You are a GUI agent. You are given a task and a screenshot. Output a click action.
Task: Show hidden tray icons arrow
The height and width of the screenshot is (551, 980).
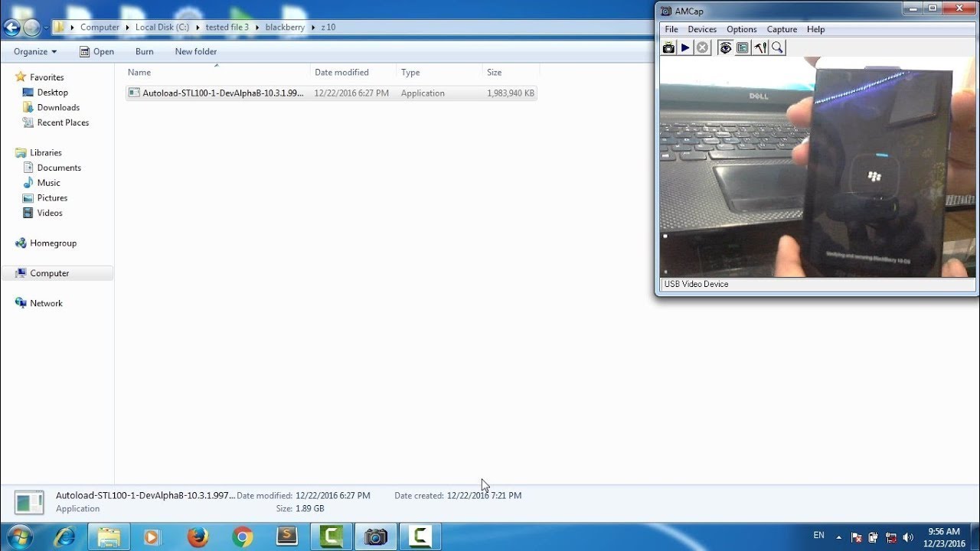[838, 537]
